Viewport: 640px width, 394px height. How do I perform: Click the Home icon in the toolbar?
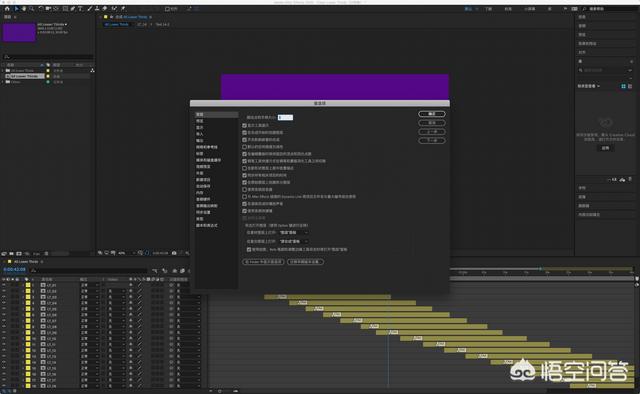(7, 9)
